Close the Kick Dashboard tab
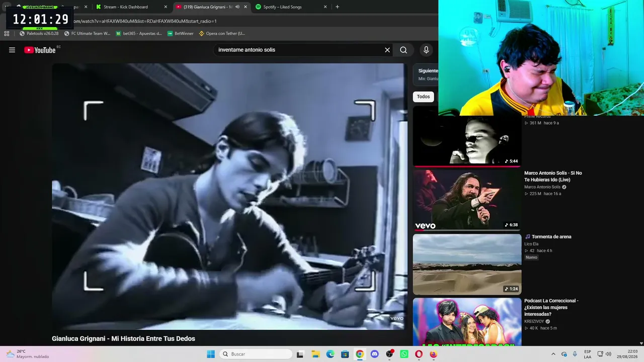Screen dimensions: 644x362 click(x=166, y=7)
